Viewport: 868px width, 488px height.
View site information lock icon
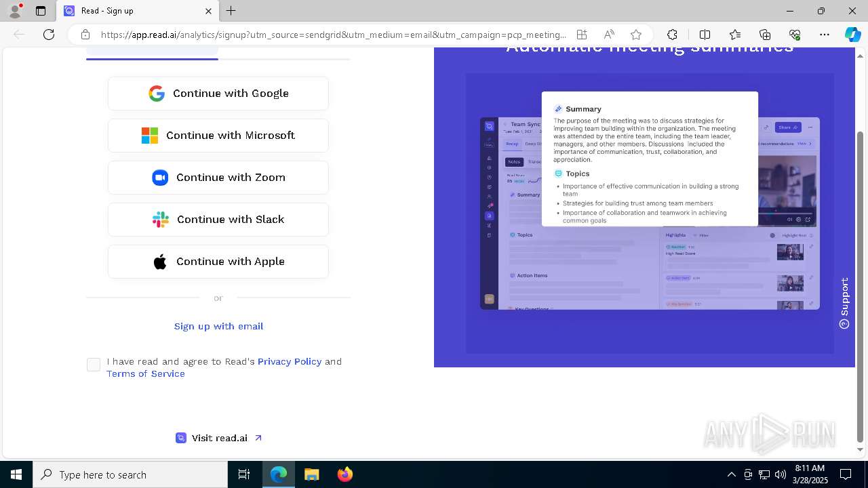tap(85, 35)
